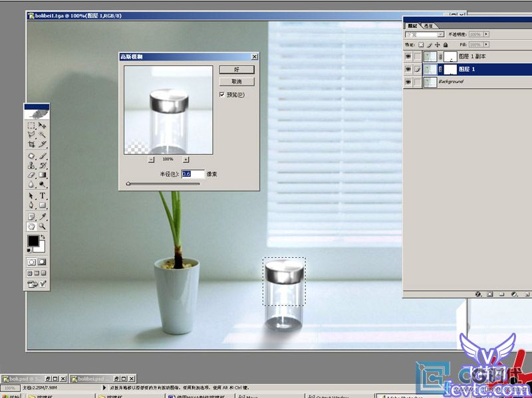Select the Gradient tool
The height and width of the screenshot is (398, 532).
42,175
